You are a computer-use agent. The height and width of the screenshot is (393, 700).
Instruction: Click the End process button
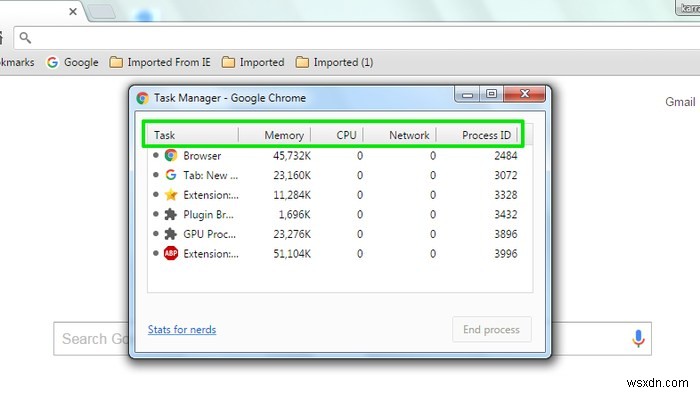(x=492, y=330)
